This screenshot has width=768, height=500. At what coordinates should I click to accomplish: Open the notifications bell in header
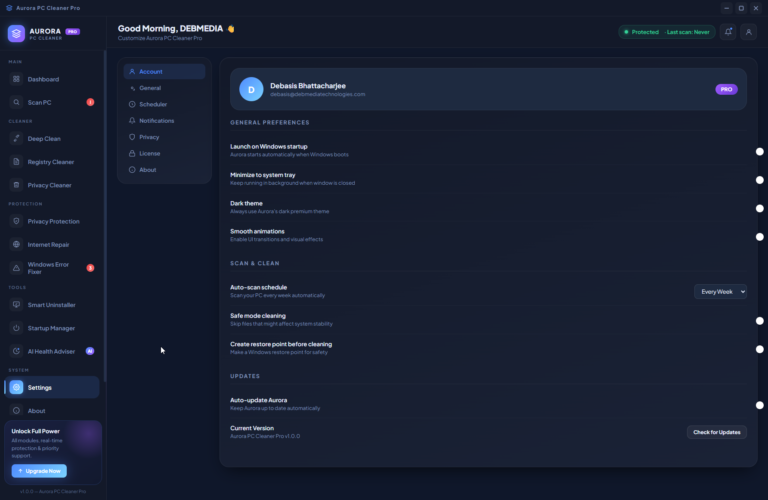(x=728, y=32)
